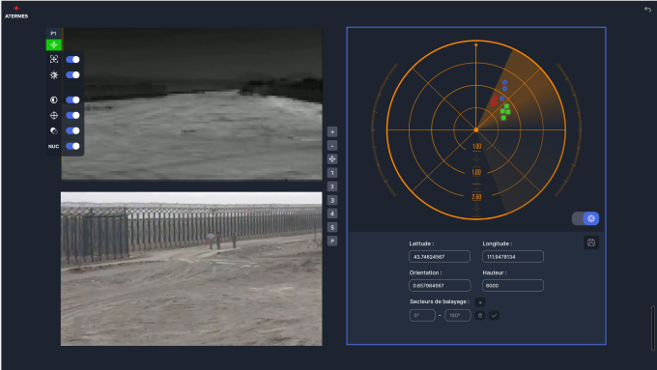Click the save disk icon

[591, 243]
